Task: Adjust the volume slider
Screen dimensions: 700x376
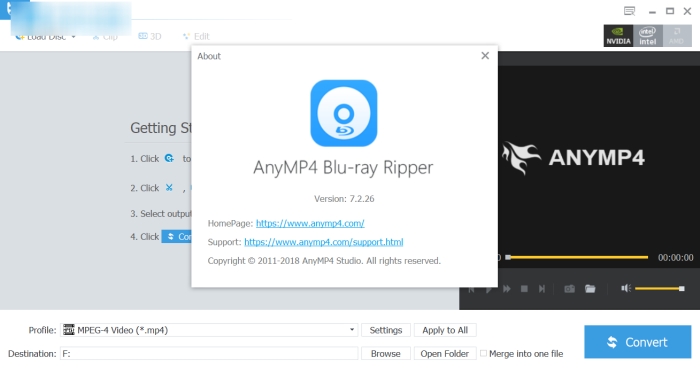Action: [660, 288]
